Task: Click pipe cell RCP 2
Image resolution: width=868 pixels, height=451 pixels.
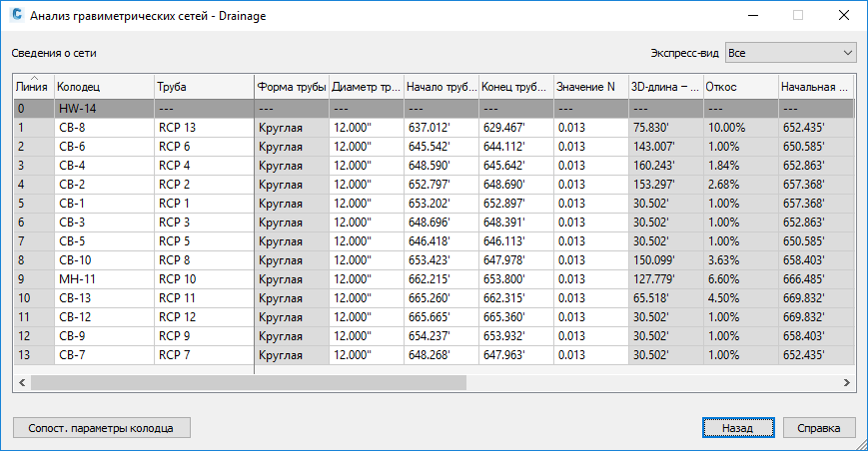Action: click(x=204, y=185)
